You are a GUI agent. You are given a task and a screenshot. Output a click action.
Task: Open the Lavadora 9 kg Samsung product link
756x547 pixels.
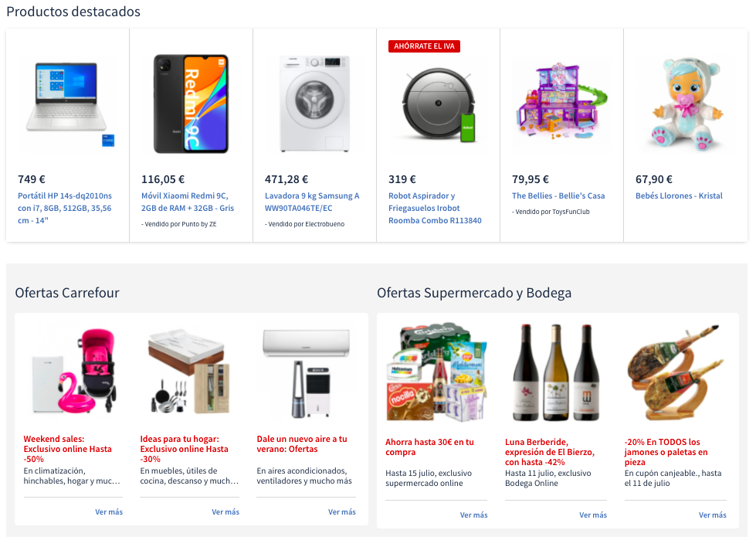point(312,202)
